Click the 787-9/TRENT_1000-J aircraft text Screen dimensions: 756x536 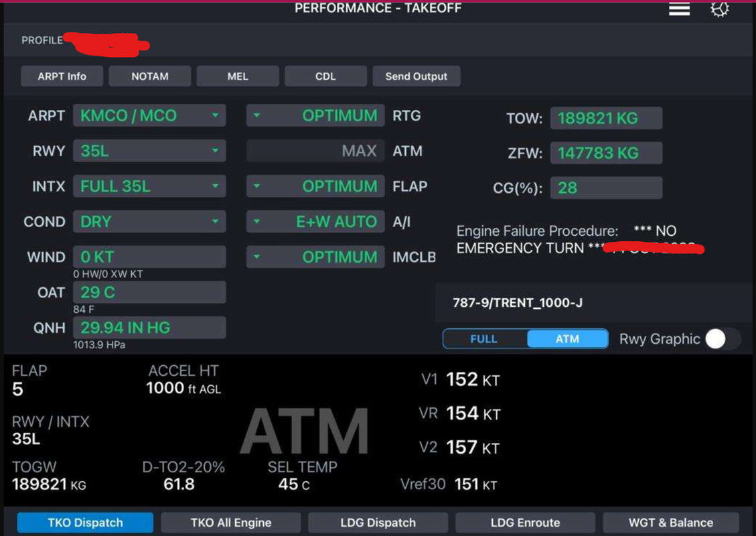point(518,302)
